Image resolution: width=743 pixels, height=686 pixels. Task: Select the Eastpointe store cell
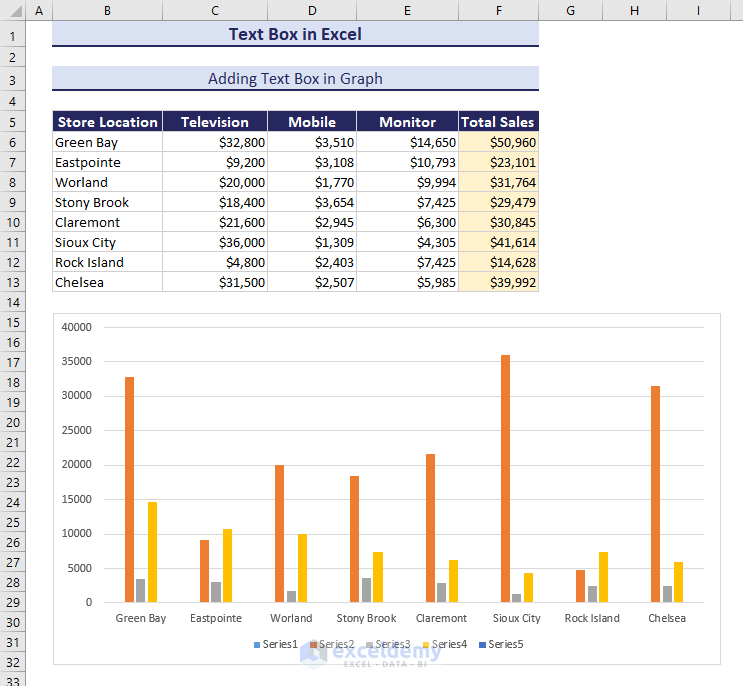(108, 162)
